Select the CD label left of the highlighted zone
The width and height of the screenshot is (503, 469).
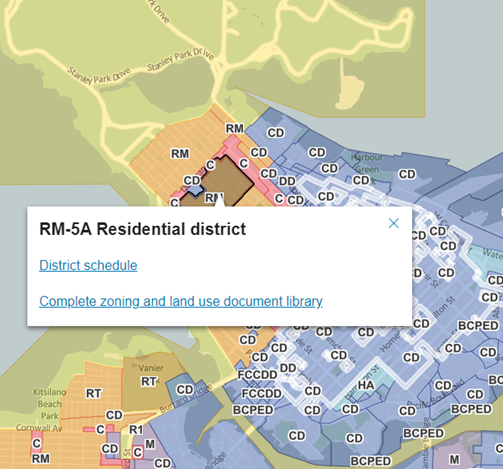tap(192, 180)
